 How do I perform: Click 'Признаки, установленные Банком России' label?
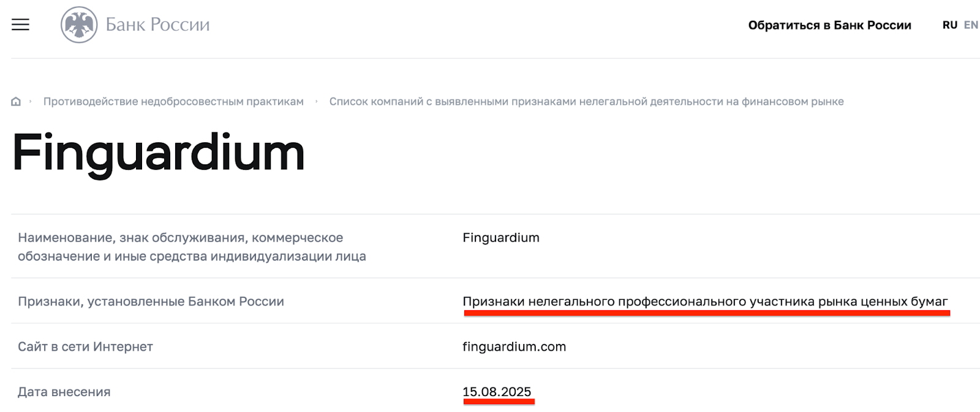coord(151,302)
